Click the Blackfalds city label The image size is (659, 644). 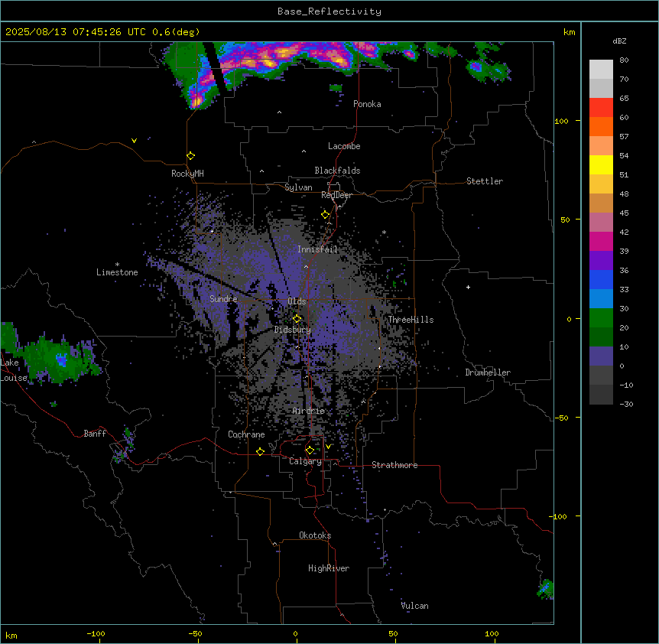click(337, 171)
